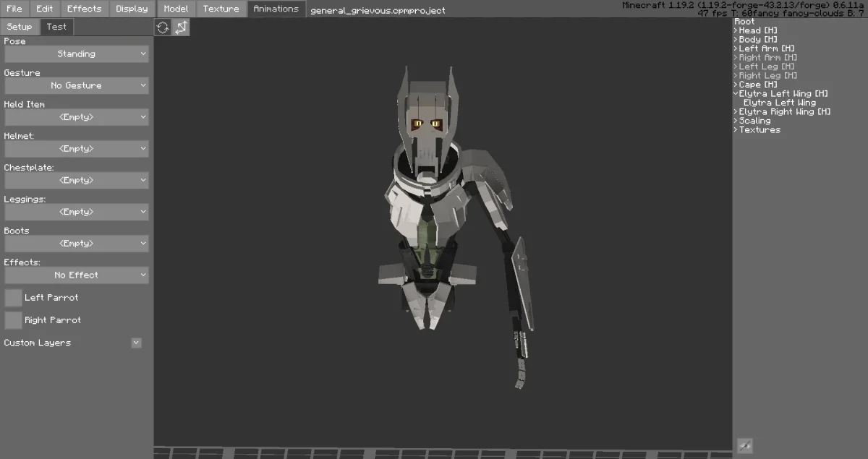Select the child Elytra Left Wing item
This screenshot has width=868, height=459.
[780, 103]
